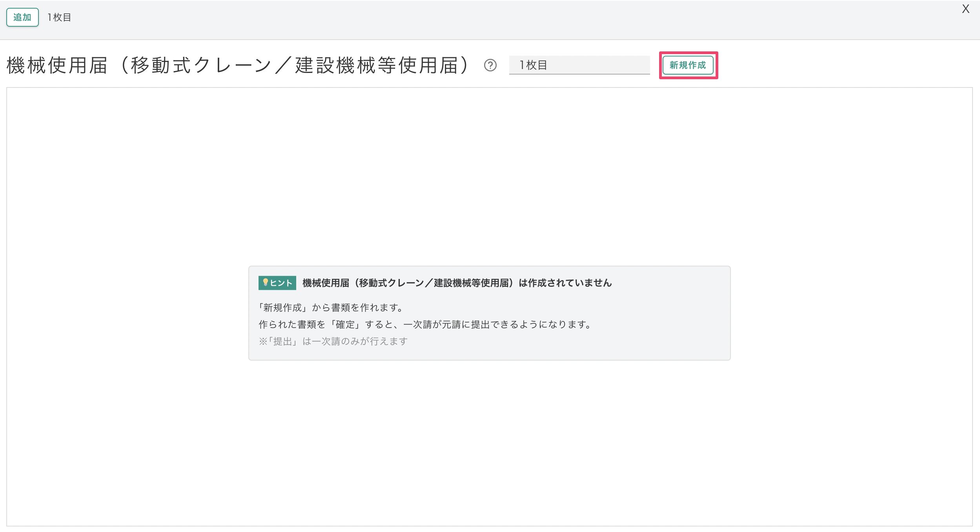Click the 新規作成 button
The width and height of the screenshot is (980, 532).
pos(688,65)
